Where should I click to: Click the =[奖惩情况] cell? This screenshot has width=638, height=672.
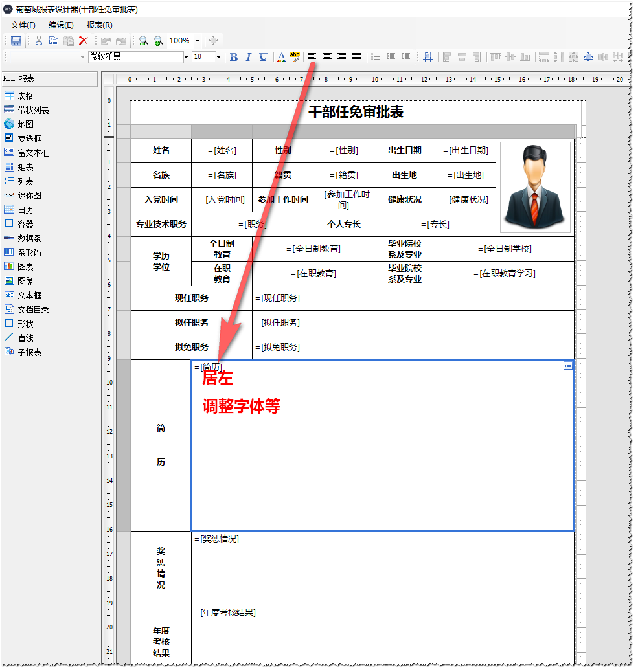coord(382,568)
